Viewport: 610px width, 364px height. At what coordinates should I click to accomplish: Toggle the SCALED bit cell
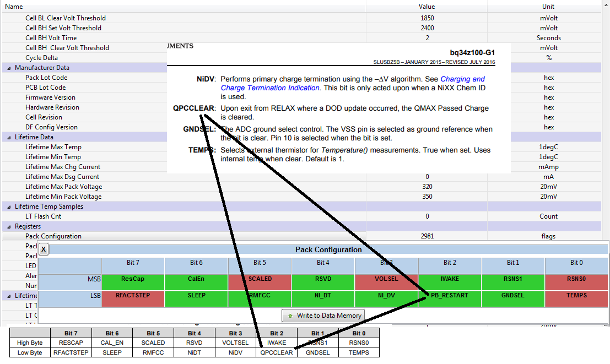(260, 282)
